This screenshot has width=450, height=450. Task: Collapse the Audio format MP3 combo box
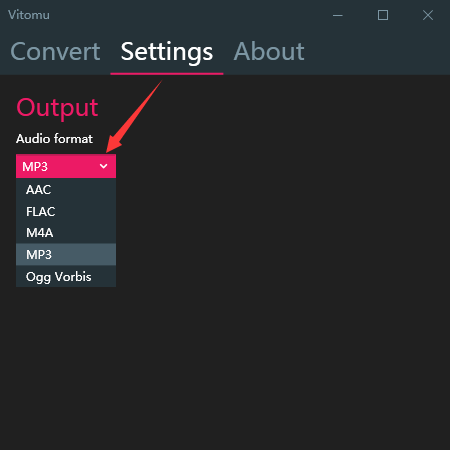66,166
